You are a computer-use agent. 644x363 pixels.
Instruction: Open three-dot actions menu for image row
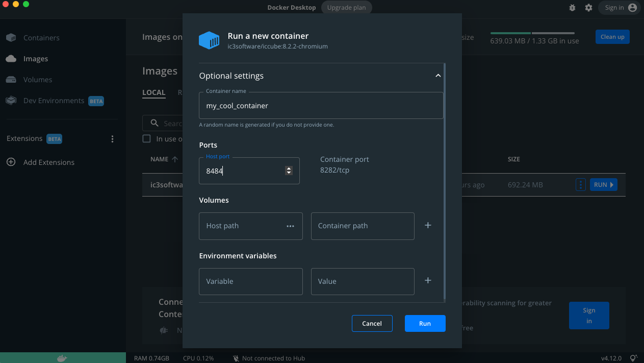[x=580, y=185]
